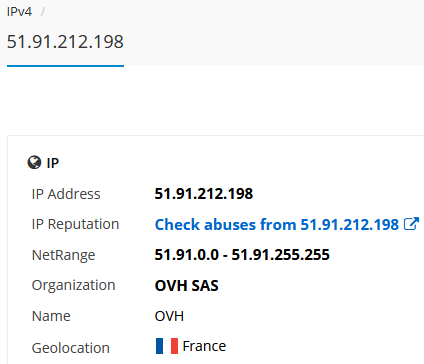Click the bold IP address value 51.91.212.198
Screen dimensions: 424x364
tap(204, 194)
